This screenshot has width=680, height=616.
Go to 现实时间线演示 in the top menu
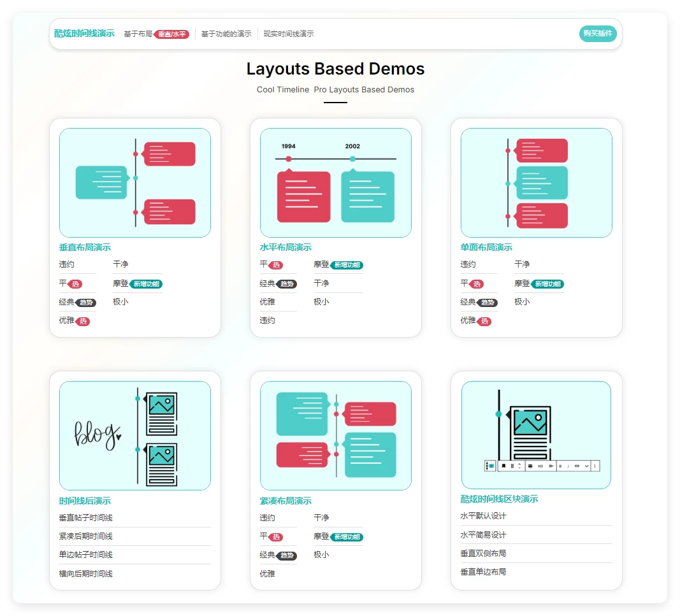(289, 34)
